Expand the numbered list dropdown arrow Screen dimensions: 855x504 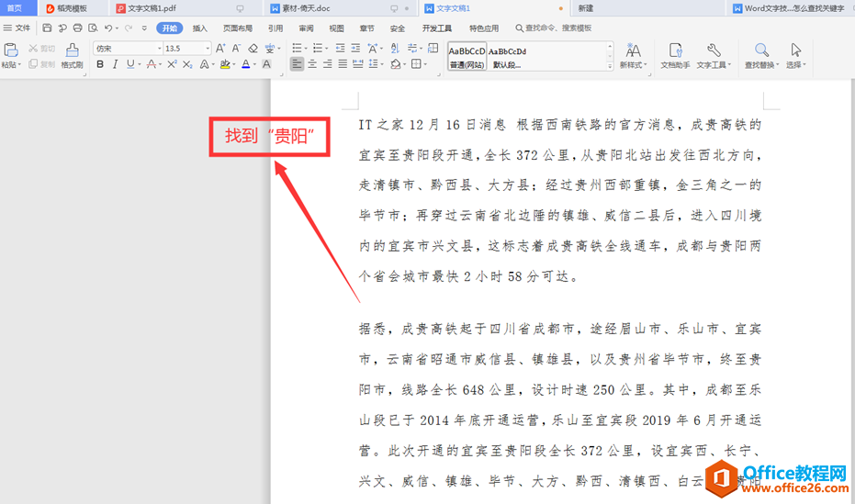pos(326,49)
